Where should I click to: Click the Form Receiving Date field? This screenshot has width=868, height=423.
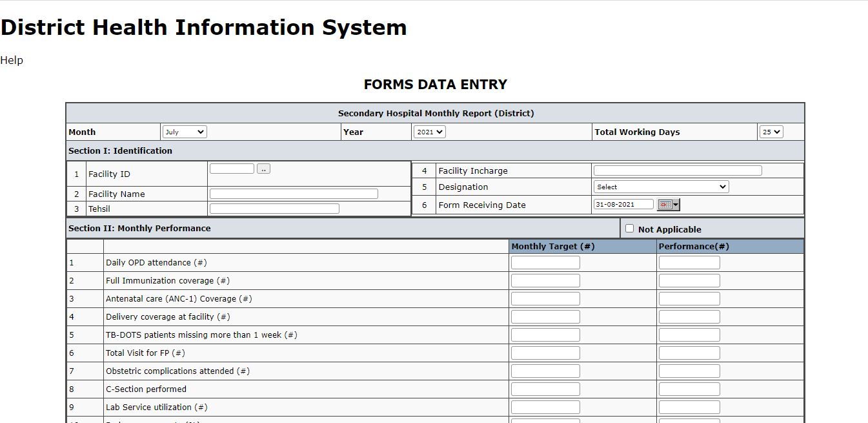click(x=623, y=205)
